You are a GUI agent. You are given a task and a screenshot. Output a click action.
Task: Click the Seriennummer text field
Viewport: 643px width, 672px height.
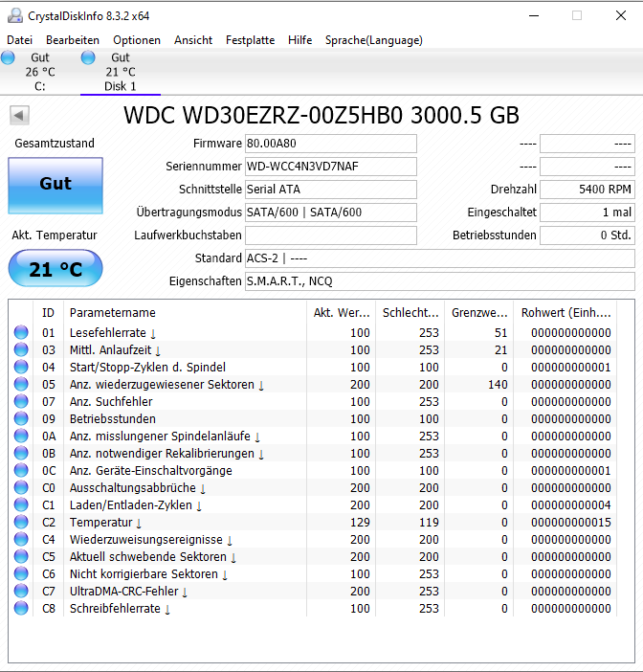pyautogui.click(x=331, y=167)
